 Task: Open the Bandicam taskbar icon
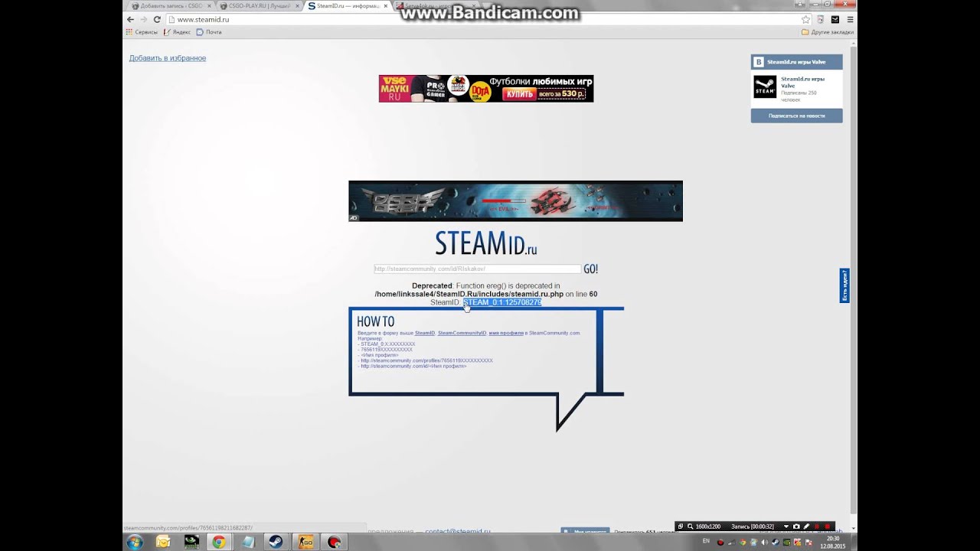pos(334,542)
